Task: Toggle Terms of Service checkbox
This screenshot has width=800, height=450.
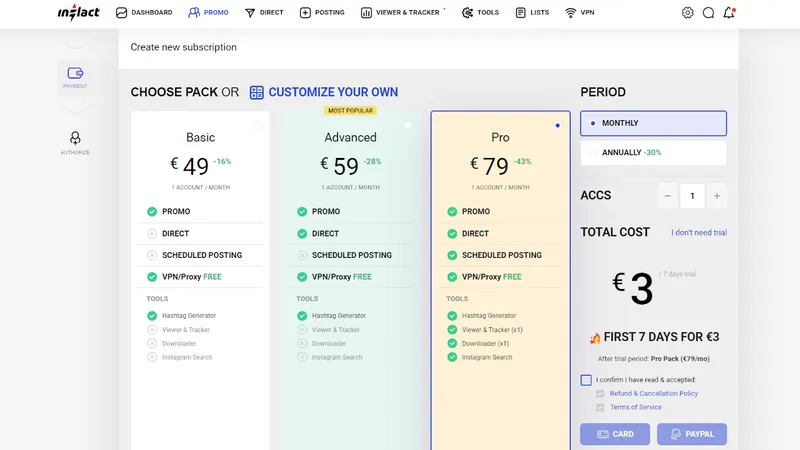Action: [x=600, y=408]
